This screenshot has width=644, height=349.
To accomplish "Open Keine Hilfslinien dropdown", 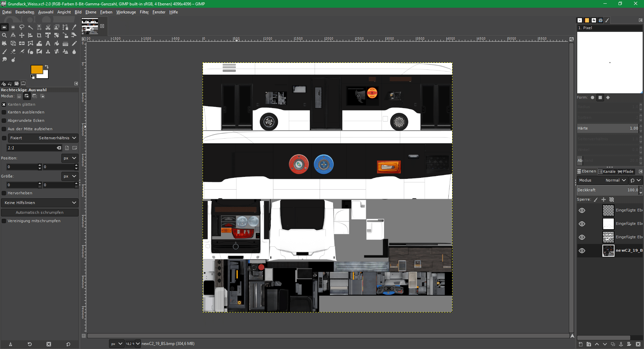I will [x=40, y=203].
